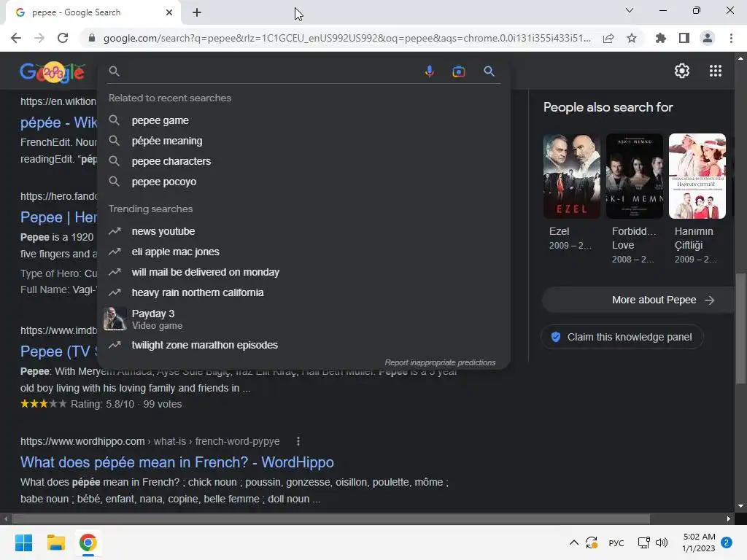Open search by image camera icon

(458, 71)
